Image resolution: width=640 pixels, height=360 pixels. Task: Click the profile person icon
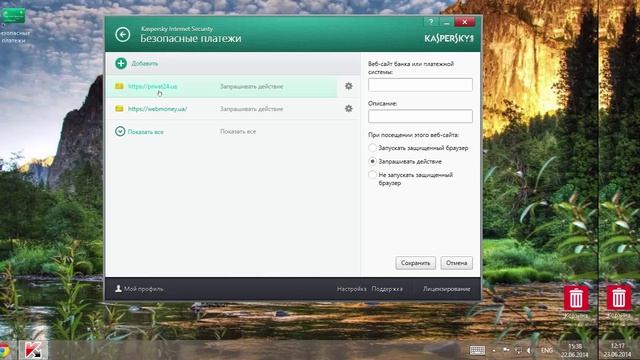(x=118, y=289)
